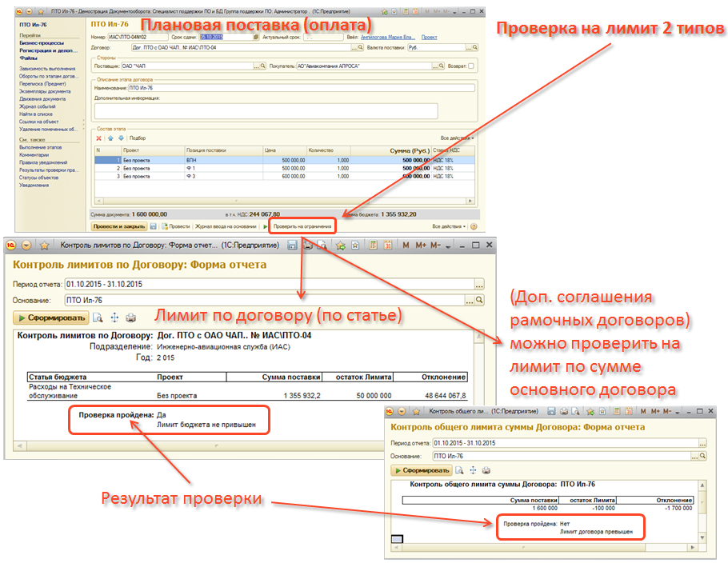Click the save diskette icon beside Провести и закрыть
This screenshot has width=728, height=563.
pyautogui.click(x=153, y=226)
